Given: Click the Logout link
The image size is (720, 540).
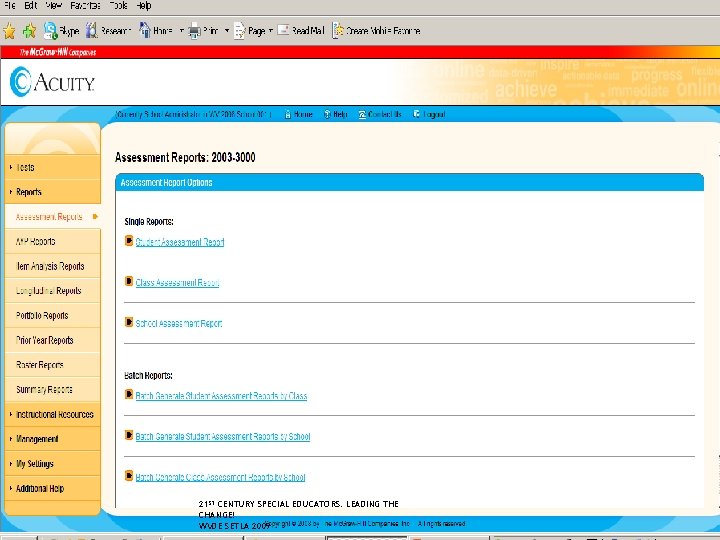Looking at the screenshot, I should 433,114.
